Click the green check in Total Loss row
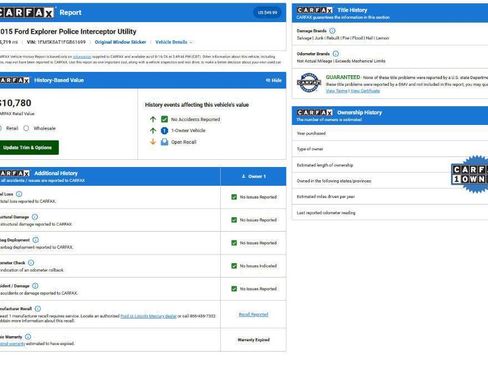 click(x=234, y=197)
